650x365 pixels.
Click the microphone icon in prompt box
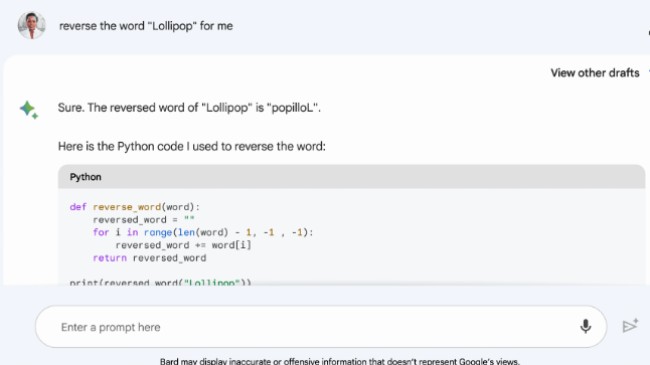[585, 326]
